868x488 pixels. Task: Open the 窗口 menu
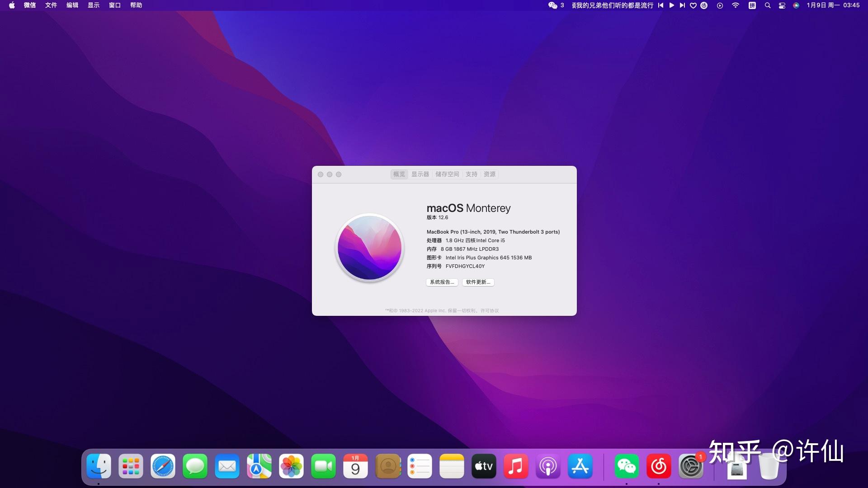(115, 5)
